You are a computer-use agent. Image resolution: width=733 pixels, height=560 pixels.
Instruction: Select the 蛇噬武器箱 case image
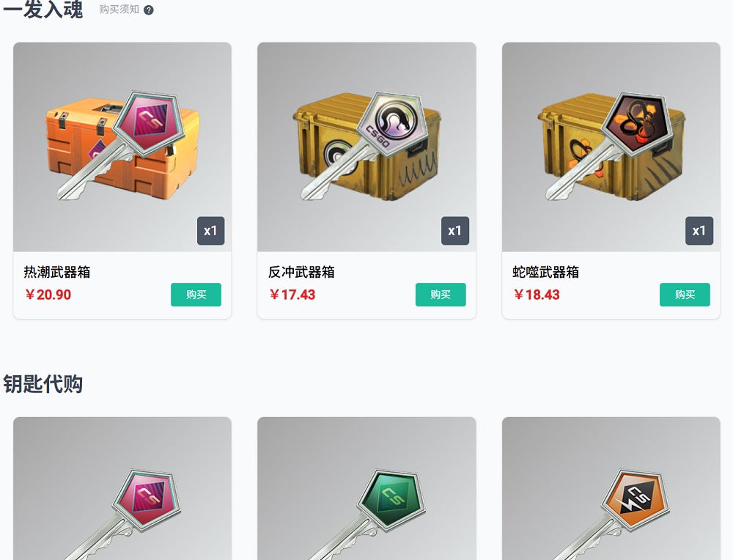[611, 147]
